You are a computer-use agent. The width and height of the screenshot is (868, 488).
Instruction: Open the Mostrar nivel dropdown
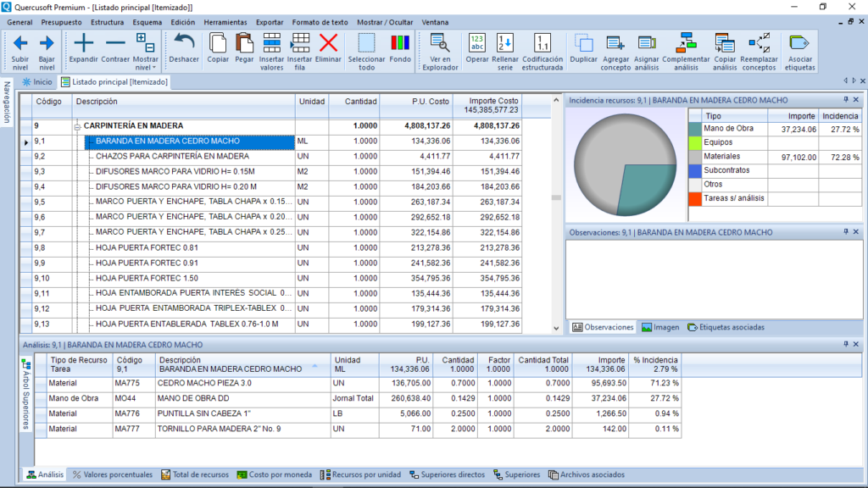[146, 52]
